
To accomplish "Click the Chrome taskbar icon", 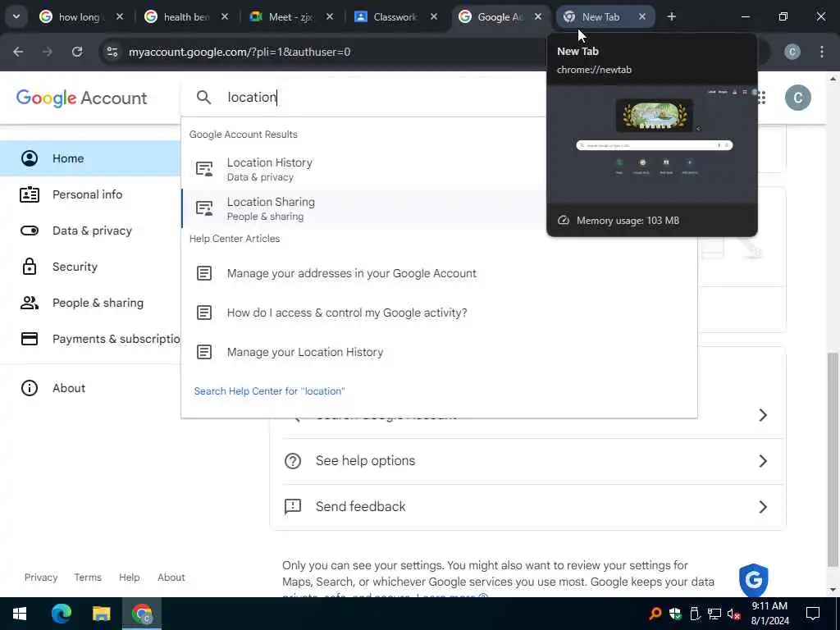I will point(142,614).
